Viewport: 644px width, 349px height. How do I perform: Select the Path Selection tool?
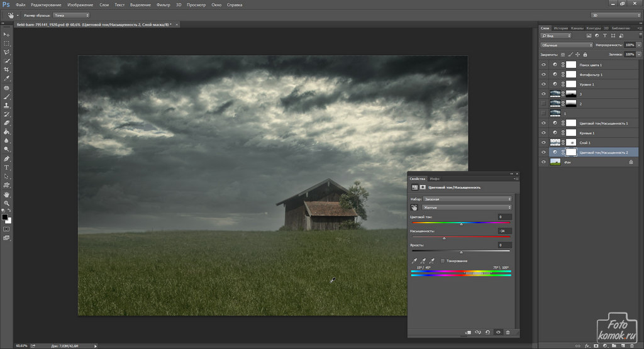pyautogui.click(x=6, y=177)
